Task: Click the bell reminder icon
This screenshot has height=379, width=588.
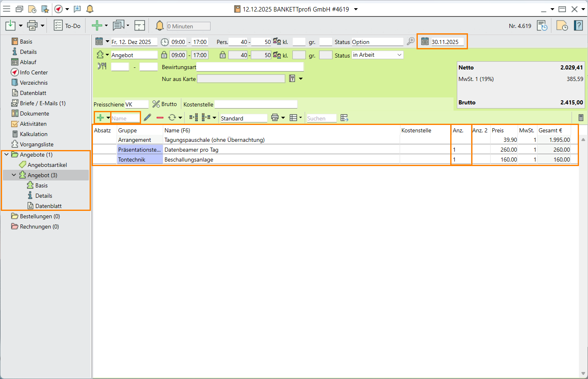Action: 160,25
